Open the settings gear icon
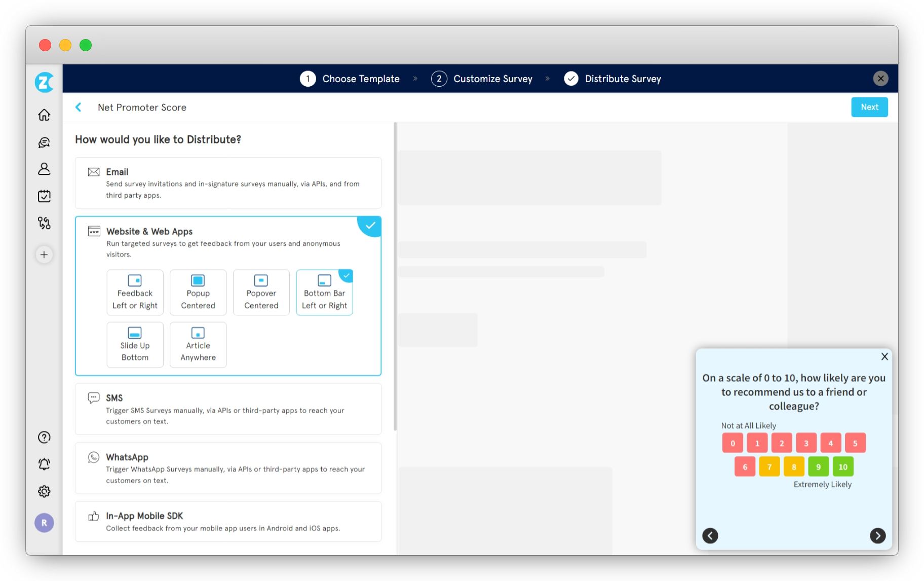 click(44, 491)
